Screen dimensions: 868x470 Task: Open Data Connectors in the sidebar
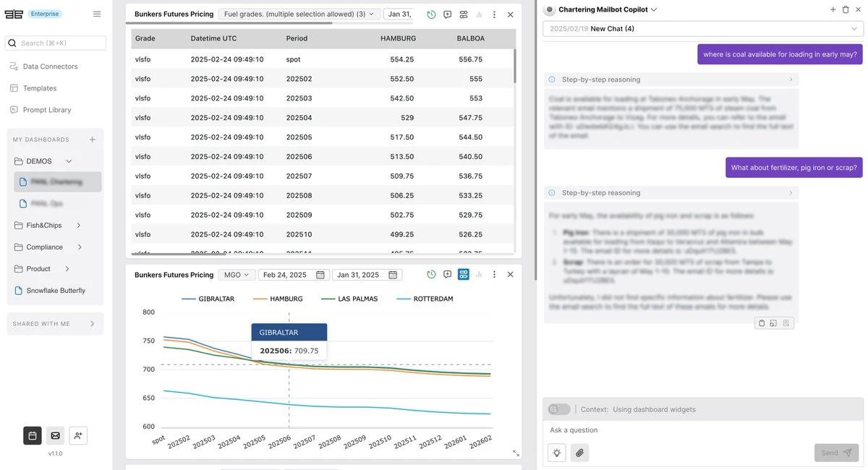tap(50, 67)
